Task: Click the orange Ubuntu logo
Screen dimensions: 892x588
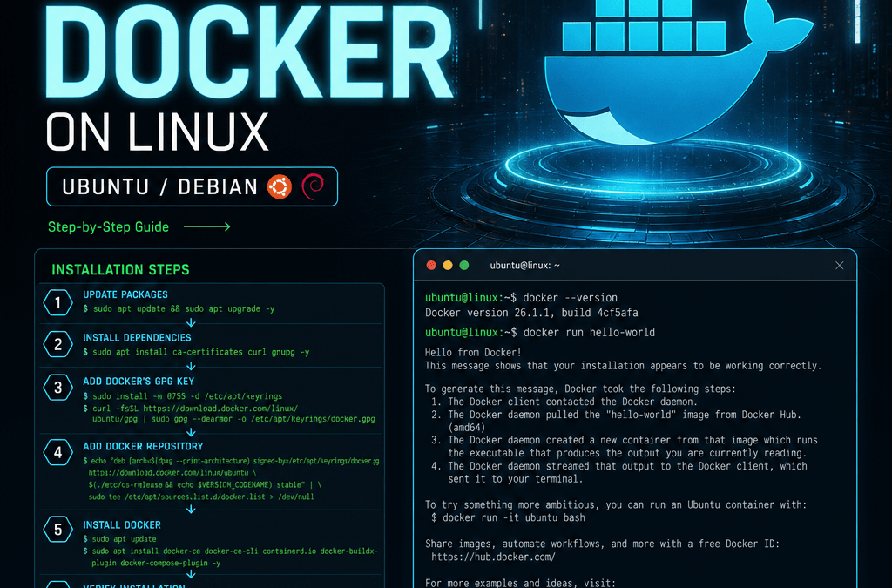Action: click(280, 186)
